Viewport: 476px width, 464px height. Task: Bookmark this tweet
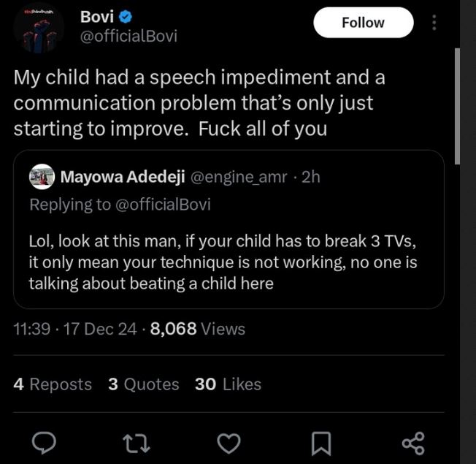tap(321, 441)
